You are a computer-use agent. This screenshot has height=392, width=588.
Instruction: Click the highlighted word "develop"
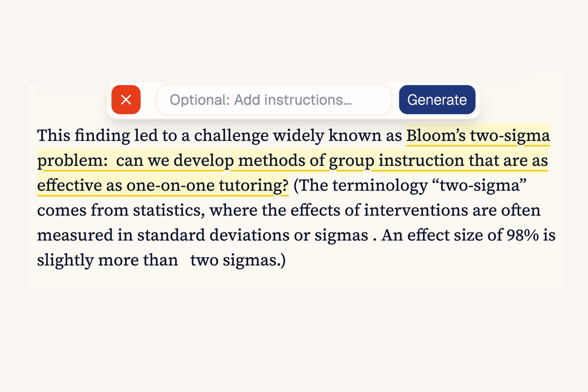click(x=204, y=160)
